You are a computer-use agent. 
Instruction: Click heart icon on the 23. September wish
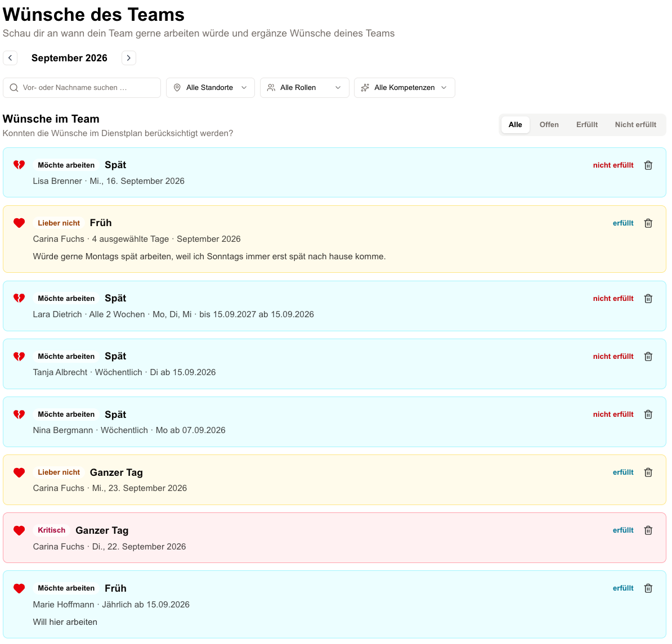[x=19, y=472]
